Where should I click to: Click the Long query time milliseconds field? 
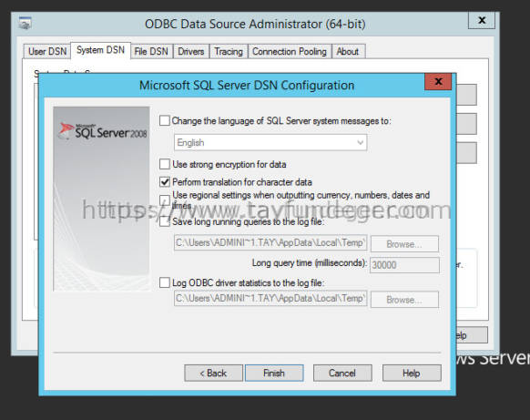tap(404, 265)
